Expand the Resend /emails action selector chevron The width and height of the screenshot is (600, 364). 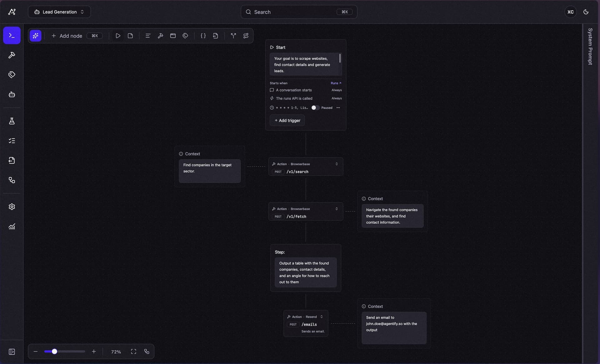(322, 317)
